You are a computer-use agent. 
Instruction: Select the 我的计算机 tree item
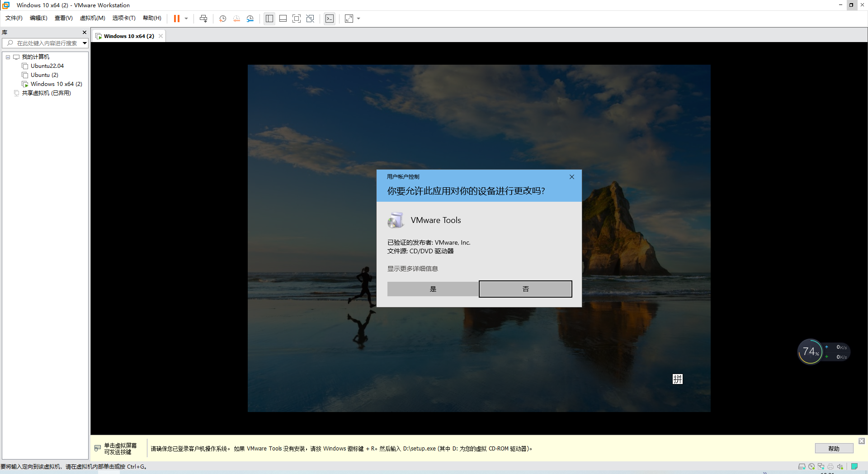(36, 57)
